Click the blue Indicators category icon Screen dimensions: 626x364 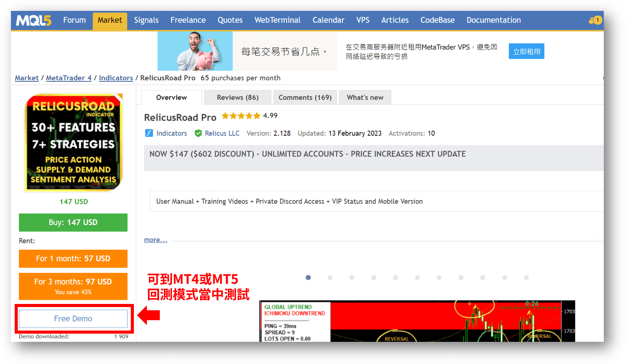(x=149, y=133)
